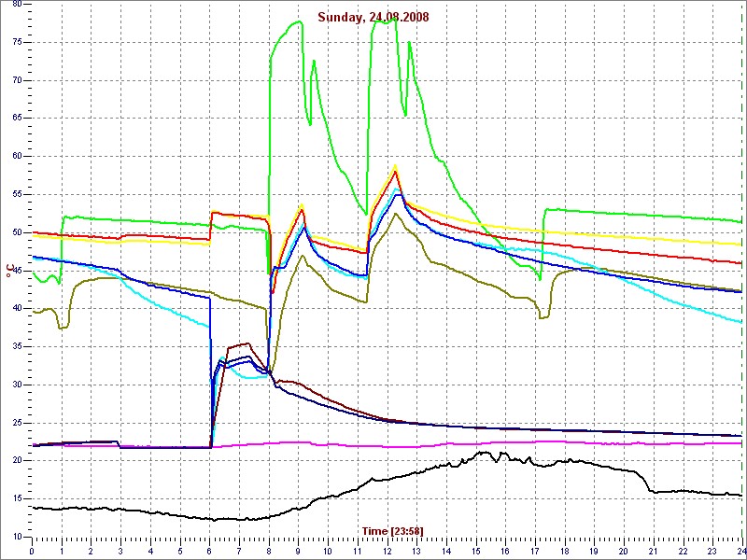Click the chart title "Sunday, 24.08.2008"
Screen dimensions: 747x560
coord(373,17)
